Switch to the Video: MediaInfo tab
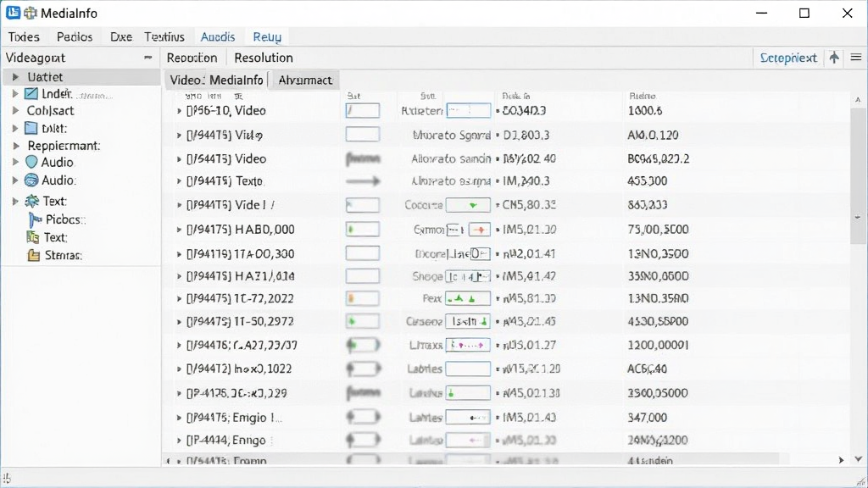Viewport: 868px width, 488px height. (x=216, y=80)
